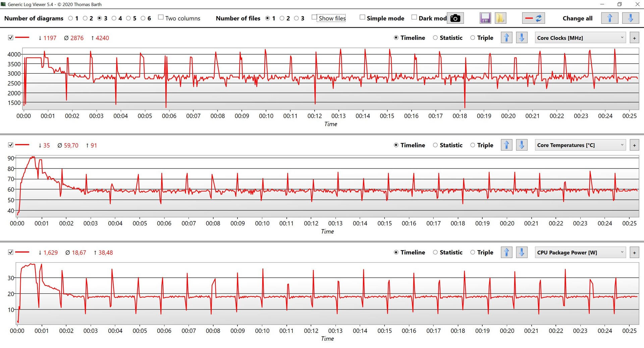Open the Core Clocks [MHz] dropdown
The width and height of the screenshot is (644, 348).
(580, 38)
